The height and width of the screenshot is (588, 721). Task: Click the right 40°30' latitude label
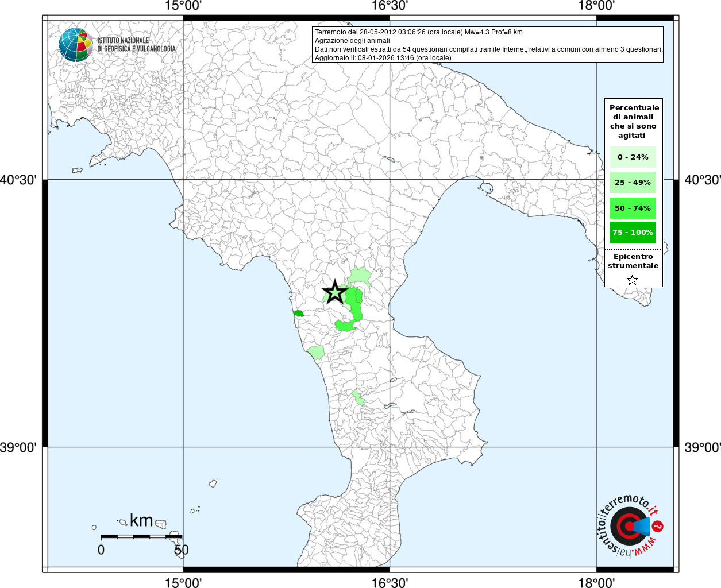click(x=702, y=180)
